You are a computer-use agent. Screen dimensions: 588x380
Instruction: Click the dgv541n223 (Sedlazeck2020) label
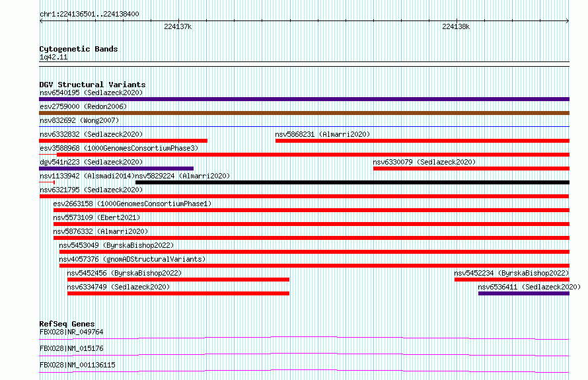click(x=91, y=162)
